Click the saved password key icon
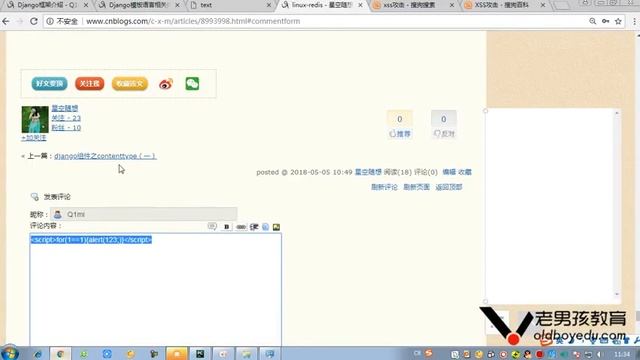The width and height of the screenshot is (640, 360). 606,21
